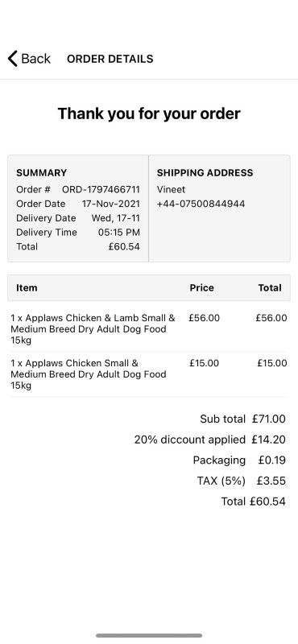Tap the Thank you for your order heading
The image size is (298, 644).
pyautogui.click(x=149, y=114)
